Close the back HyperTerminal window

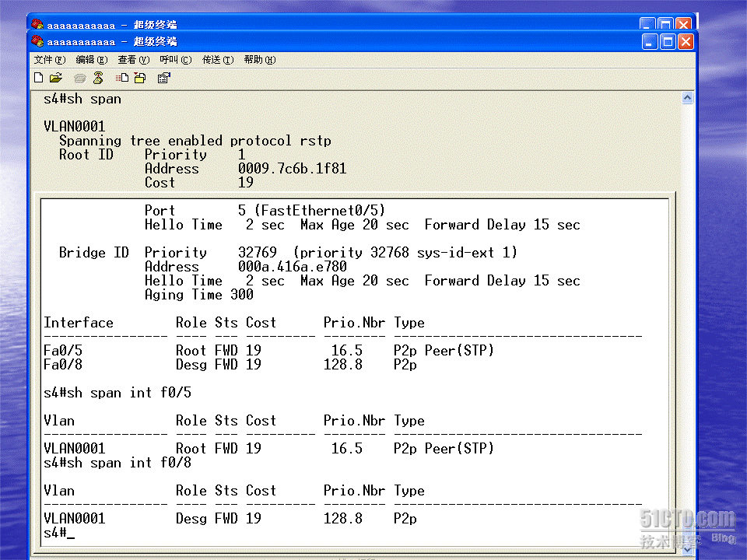[x=684, y=24]
